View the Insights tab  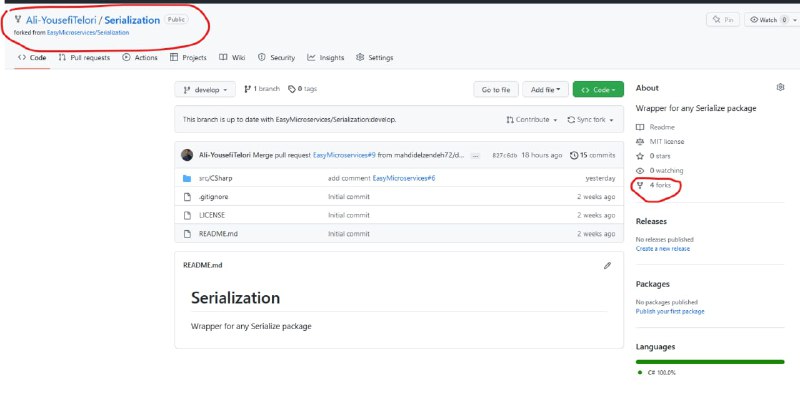pos(326,58)
